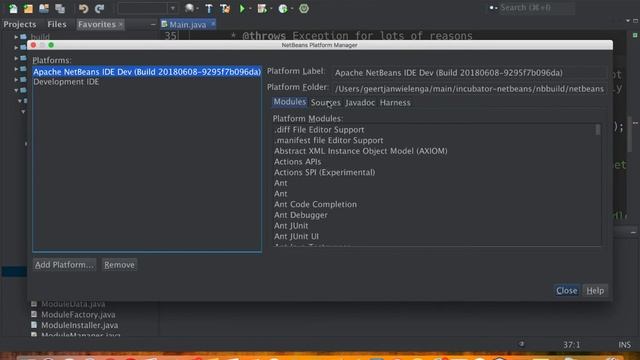
Task: Click the Open Project toolbar icon
Action: [x=44, y=8]
